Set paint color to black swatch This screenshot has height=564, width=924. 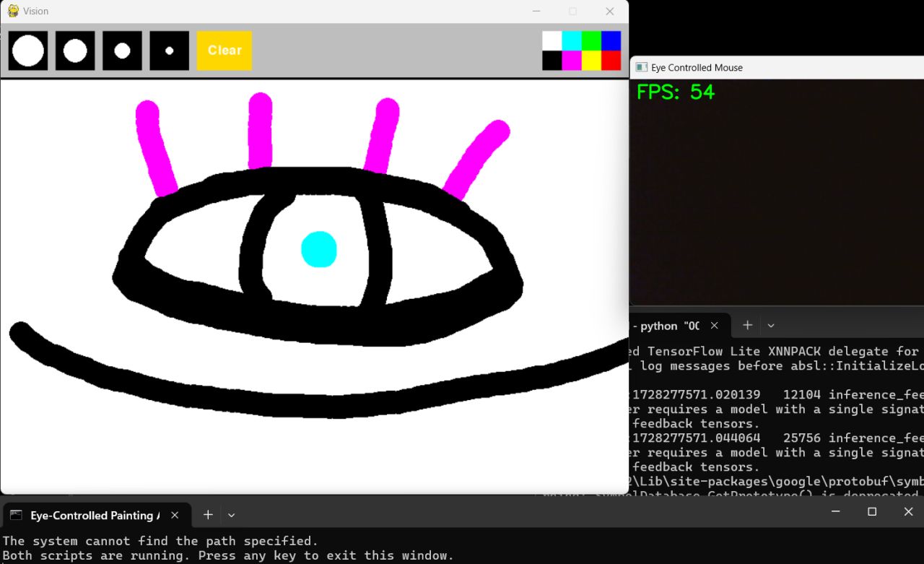coord(552,60)
